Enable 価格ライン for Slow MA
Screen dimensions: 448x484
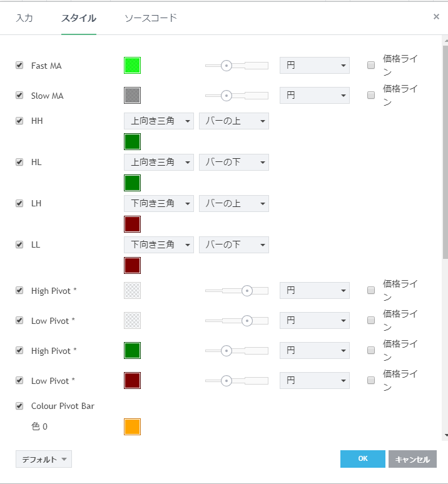[371, 96]
